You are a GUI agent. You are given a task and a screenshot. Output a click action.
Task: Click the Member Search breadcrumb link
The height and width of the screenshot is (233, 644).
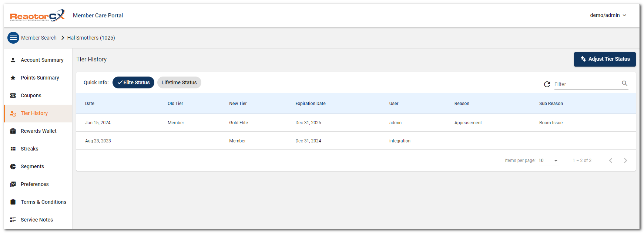[x=39, y=38]
